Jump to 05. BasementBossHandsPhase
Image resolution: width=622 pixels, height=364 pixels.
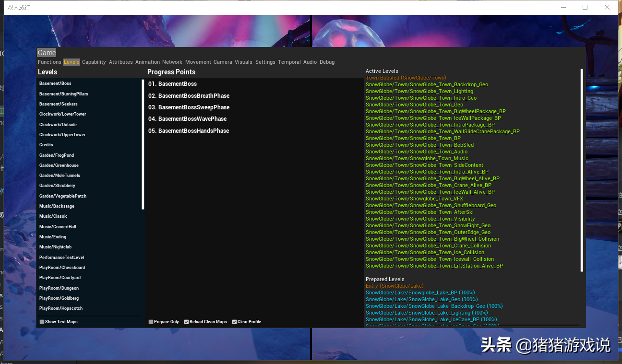(189, 131)
